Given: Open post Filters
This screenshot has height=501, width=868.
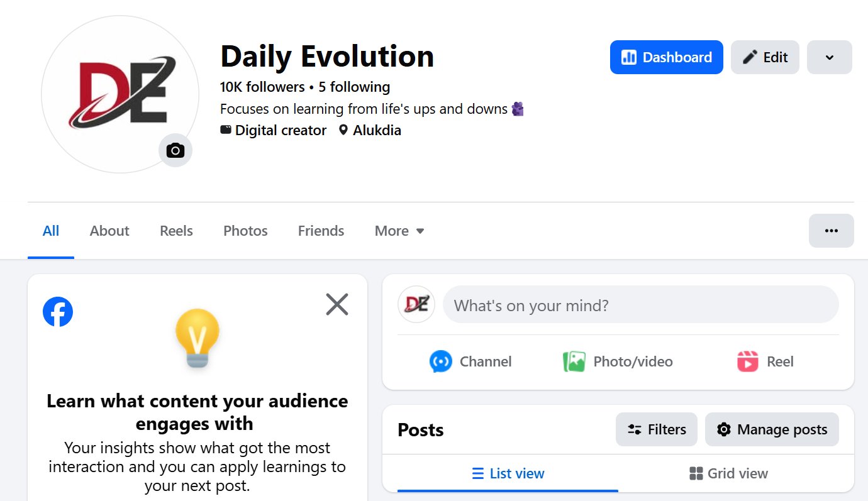Looking at the screenshot, I should point(657,429).
